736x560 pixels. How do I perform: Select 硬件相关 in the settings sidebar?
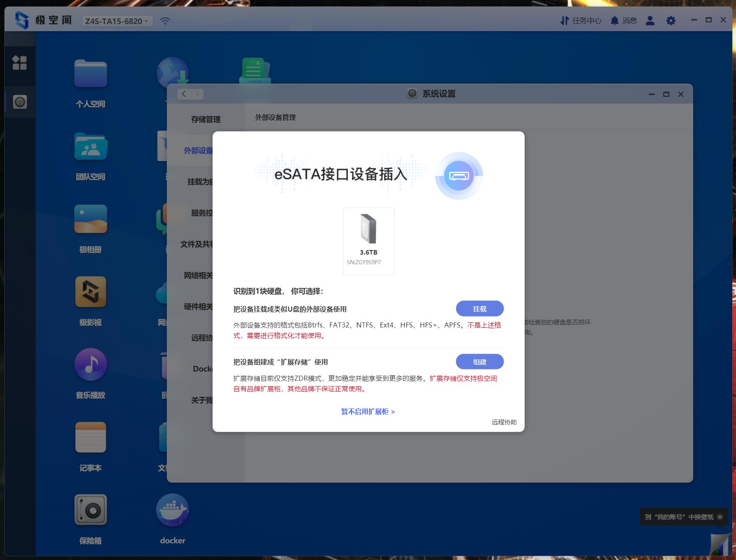coord(199,307)
